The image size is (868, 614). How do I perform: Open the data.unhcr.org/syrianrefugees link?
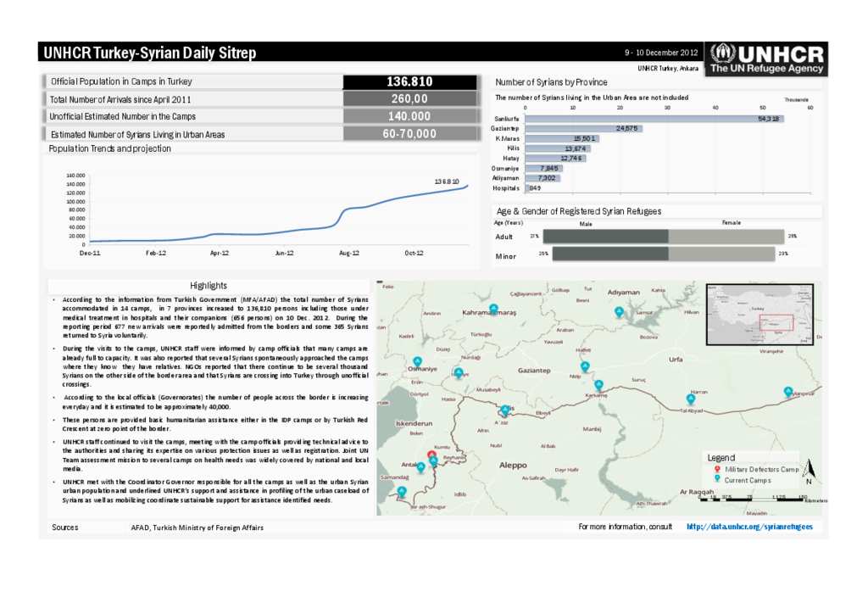point(748,527)
